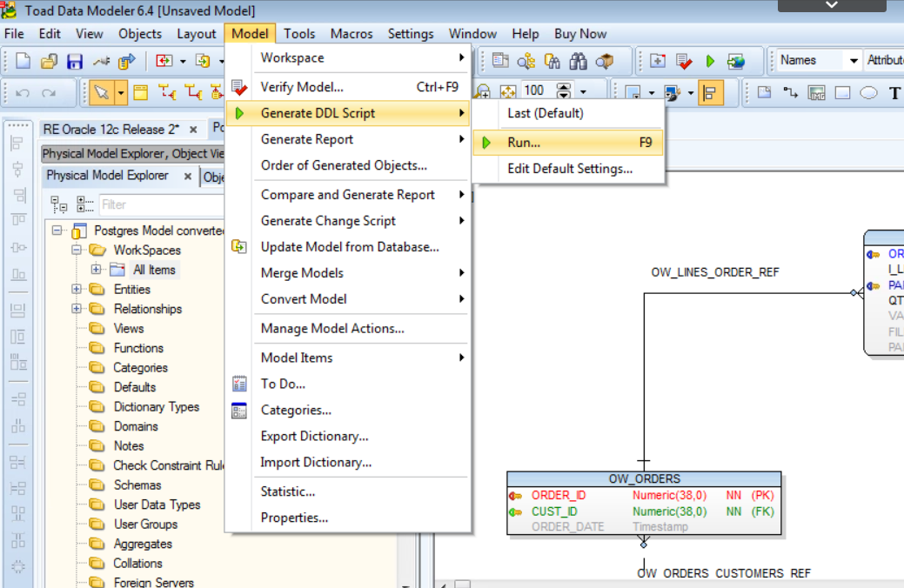This screenshot has width=904, height=588.
Task: Switch to RE Oracle 12c Release 2 tab
Action: click(x=110, y=129)
